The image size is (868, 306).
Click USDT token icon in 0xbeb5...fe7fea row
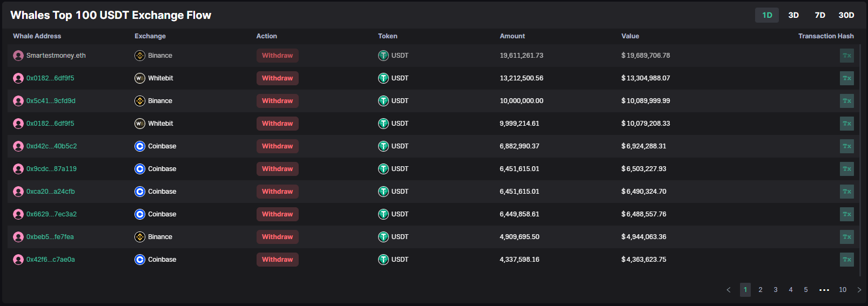coord(383,237)
